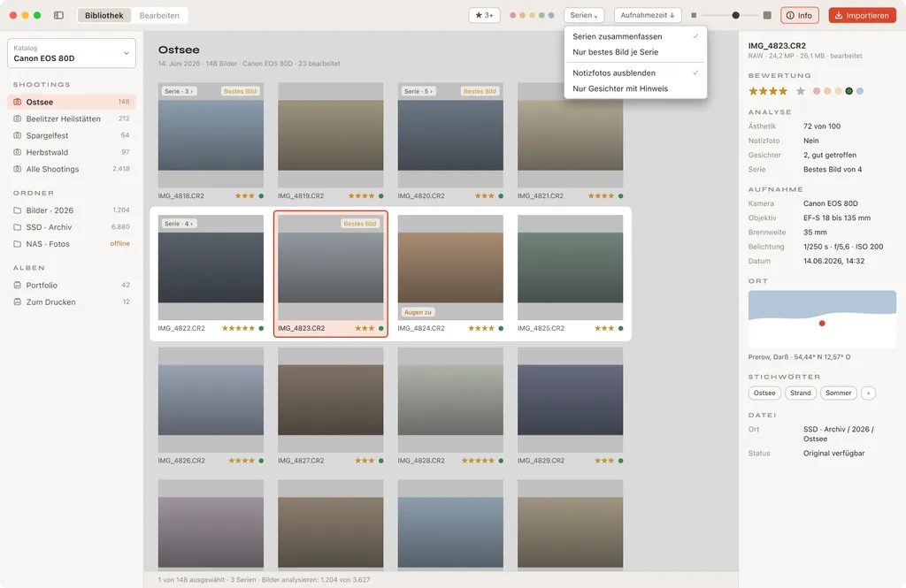This screenshot has height=588, width=906.
Task: Toggle Serien zusammenfassen option
Action: tap(635, 36)
